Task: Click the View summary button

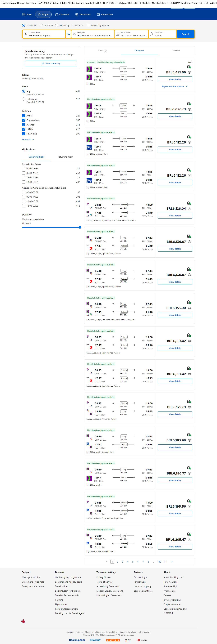Action: pos(51,63)
